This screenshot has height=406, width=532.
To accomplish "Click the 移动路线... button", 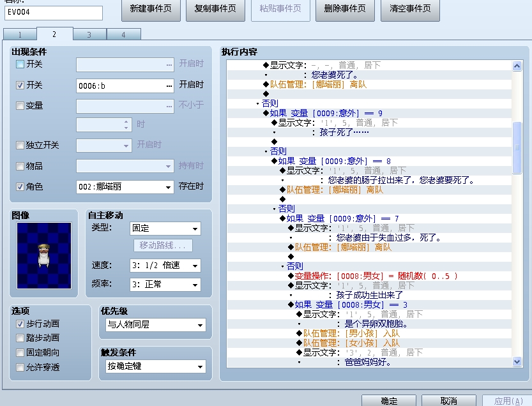I will pos(163,245).
